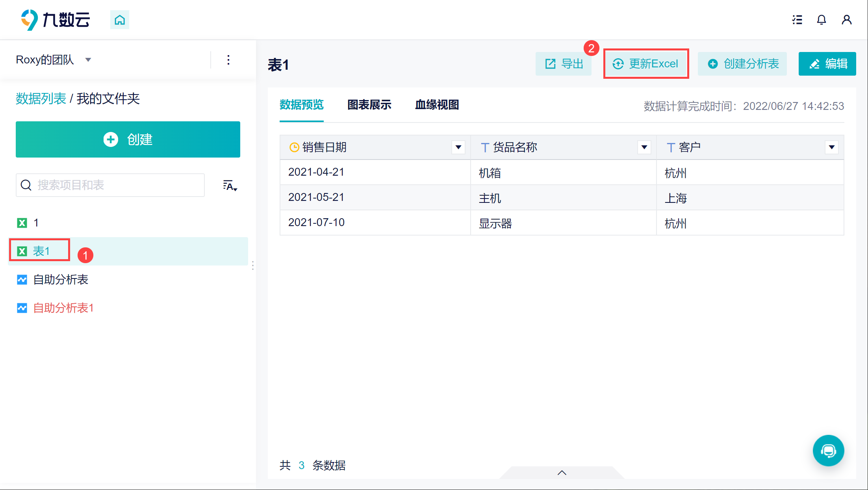The image size is (868, 490).
Task: Open the user account icon
Action: click(846, 20)
